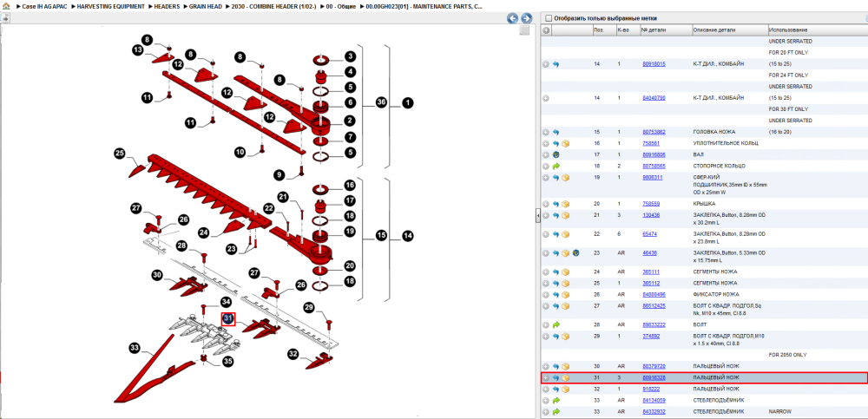Open the Case IH AG APAC breadcrumb

pos(46,6)
